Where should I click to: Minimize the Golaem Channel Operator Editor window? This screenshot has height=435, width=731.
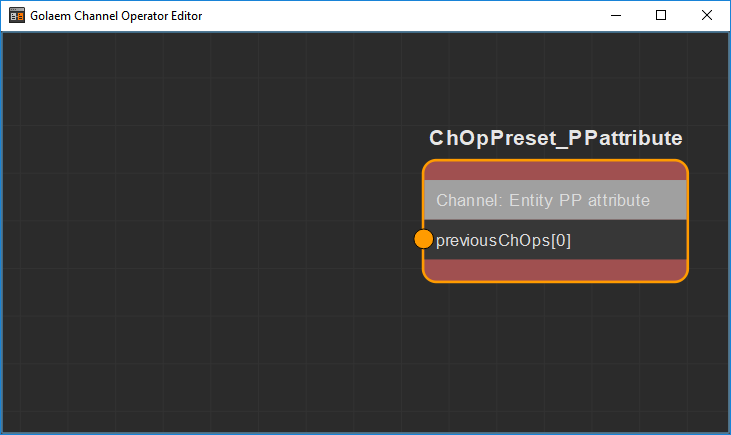tap(616, 15)
